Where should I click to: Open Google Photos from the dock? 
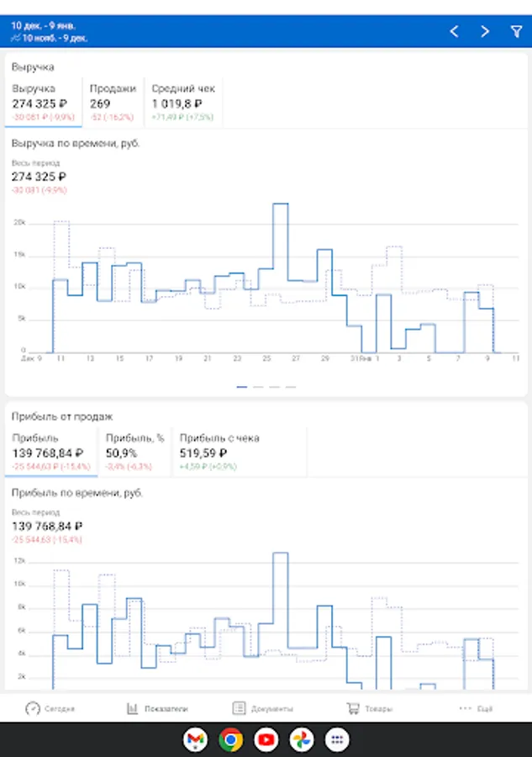[x=302, y=739]
